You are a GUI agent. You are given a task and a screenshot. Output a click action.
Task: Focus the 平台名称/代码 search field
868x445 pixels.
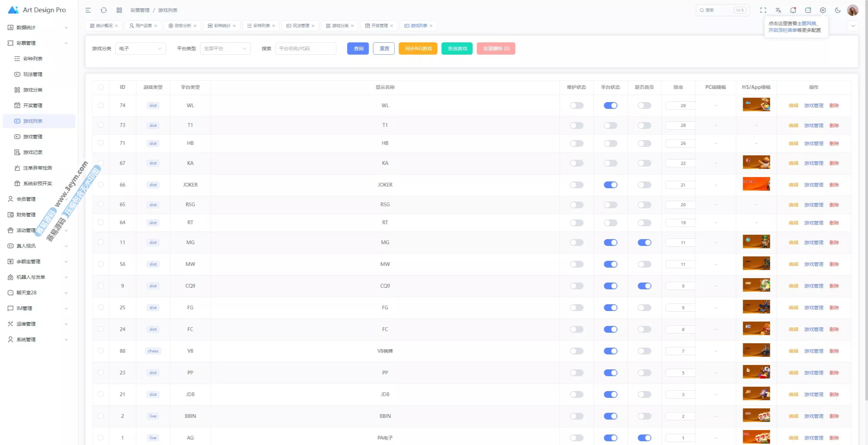point(305,49)
